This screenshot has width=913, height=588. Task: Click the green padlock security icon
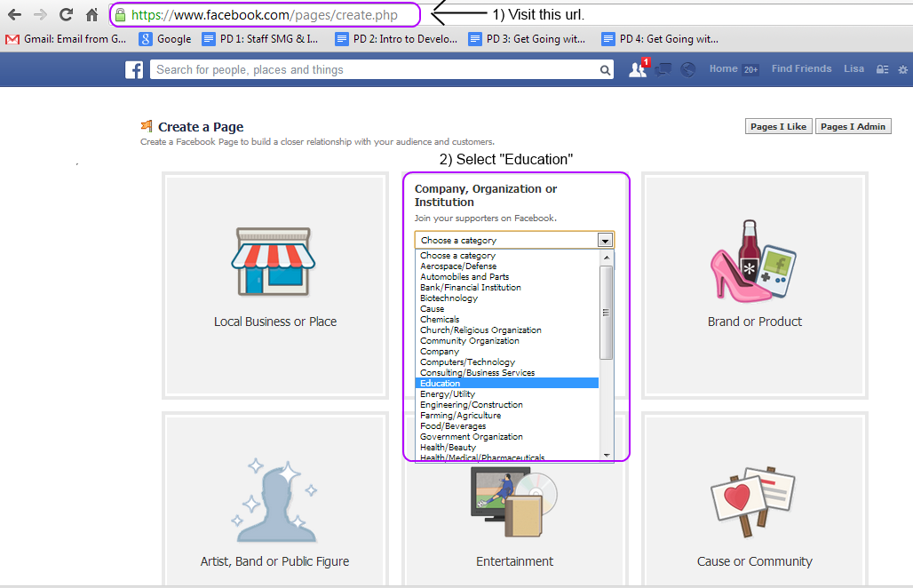pos(120,14)
